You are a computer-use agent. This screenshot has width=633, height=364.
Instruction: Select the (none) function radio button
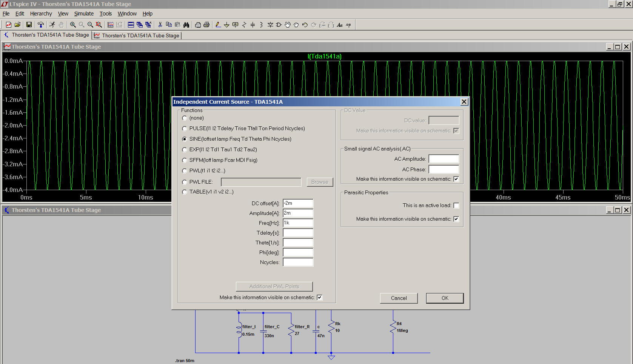[185, 118]
